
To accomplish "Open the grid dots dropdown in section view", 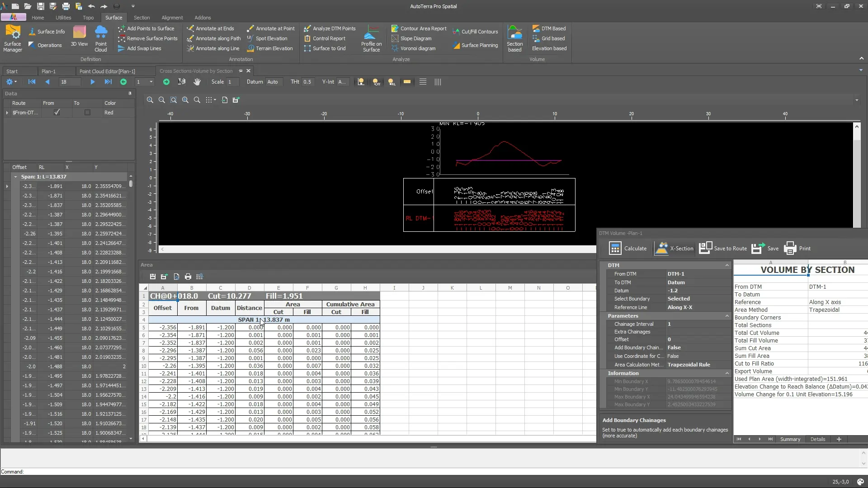I will click(x=211, y=100).
